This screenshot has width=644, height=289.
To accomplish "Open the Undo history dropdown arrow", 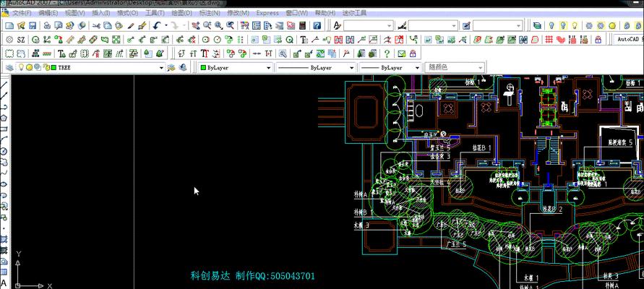I will coord(166,26).
